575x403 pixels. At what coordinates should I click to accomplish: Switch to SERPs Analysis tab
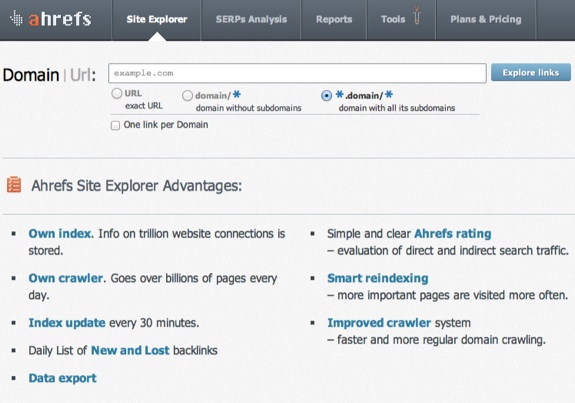click(x=251, y=19)
